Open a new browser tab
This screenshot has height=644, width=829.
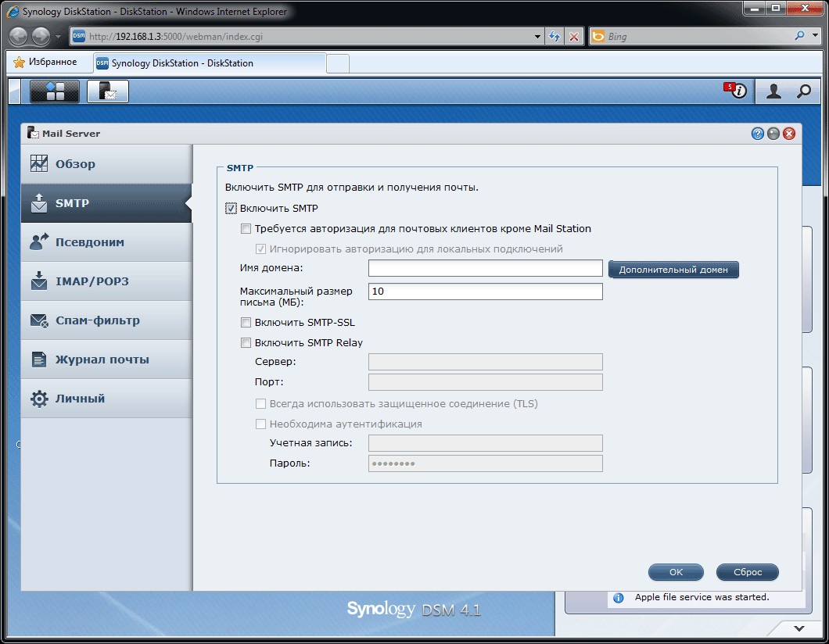click(338, 63)
